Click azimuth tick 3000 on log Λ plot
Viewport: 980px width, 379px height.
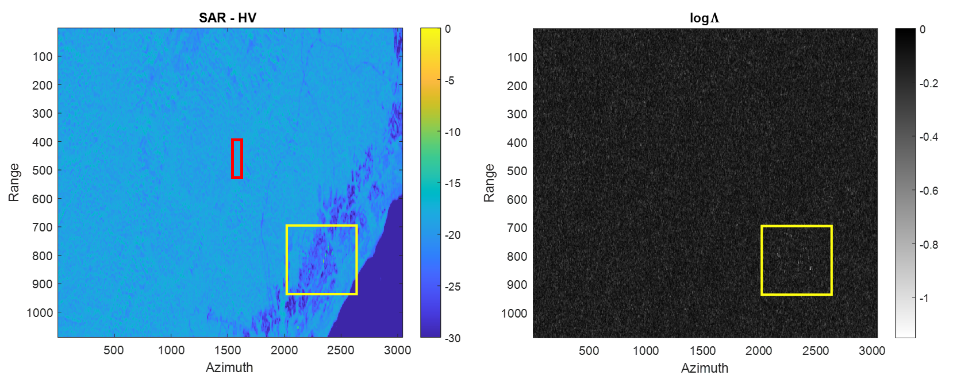coord(873,351)
